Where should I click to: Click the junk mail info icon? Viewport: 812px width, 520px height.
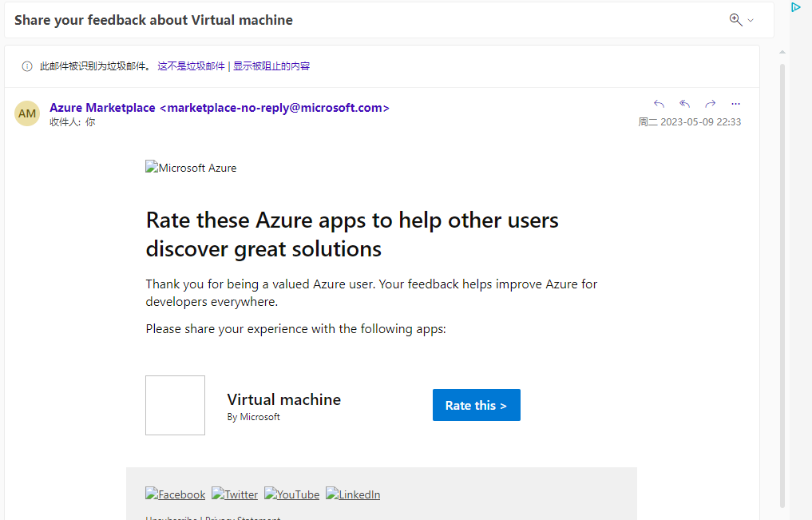[x=27, y=66]
